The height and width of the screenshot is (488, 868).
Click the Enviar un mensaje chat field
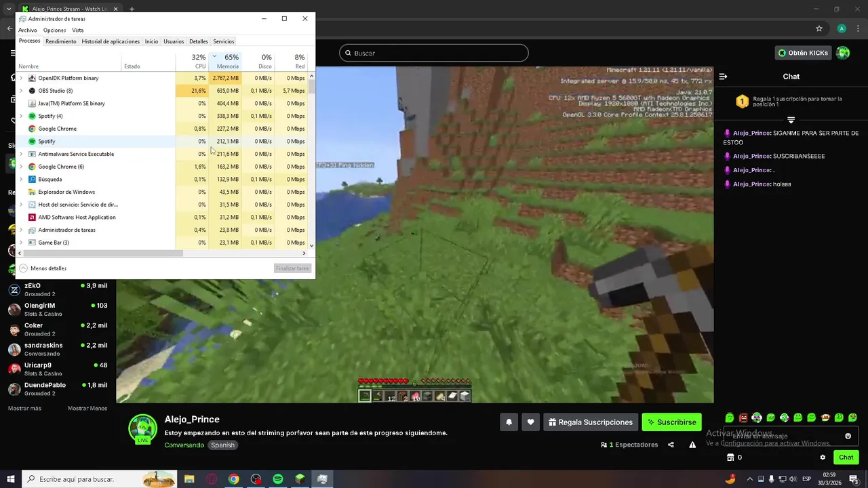791,436
